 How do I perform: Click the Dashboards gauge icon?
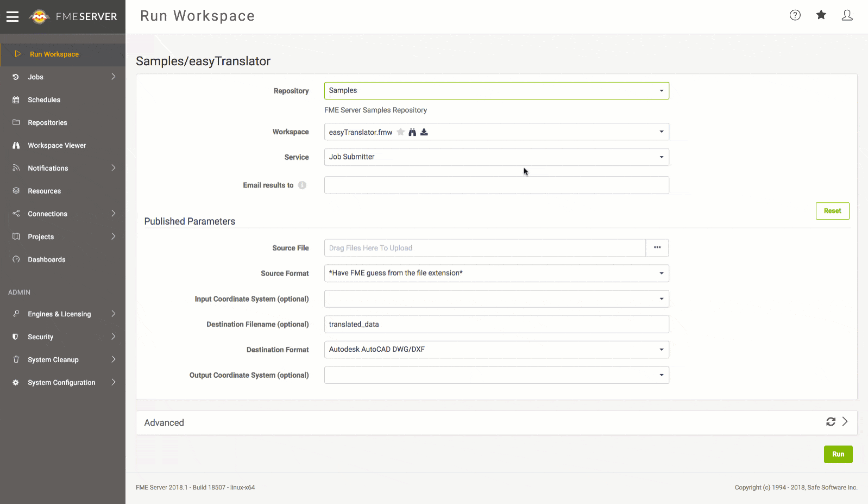coord(16,259)
